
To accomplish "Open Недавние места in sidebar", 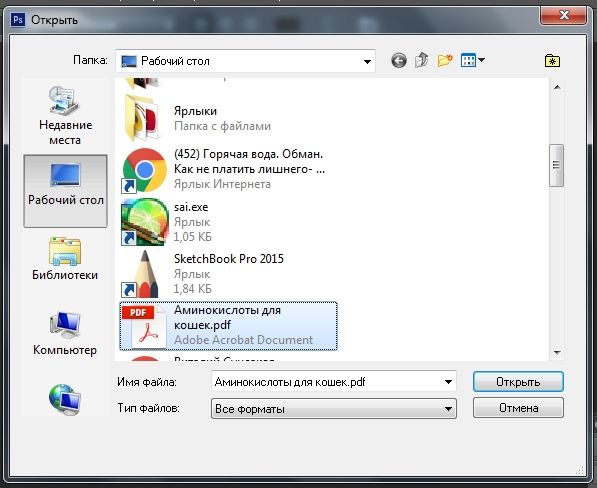I will (65, 115).
